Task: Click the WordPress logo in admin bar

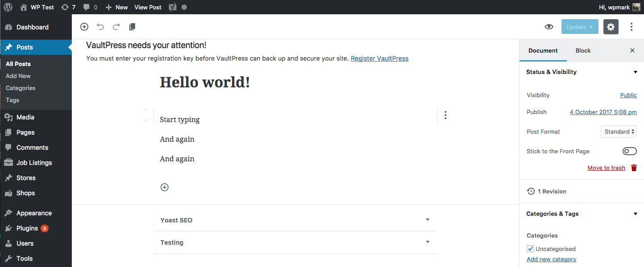Action: pyautogui.click(x=8, y=7)
